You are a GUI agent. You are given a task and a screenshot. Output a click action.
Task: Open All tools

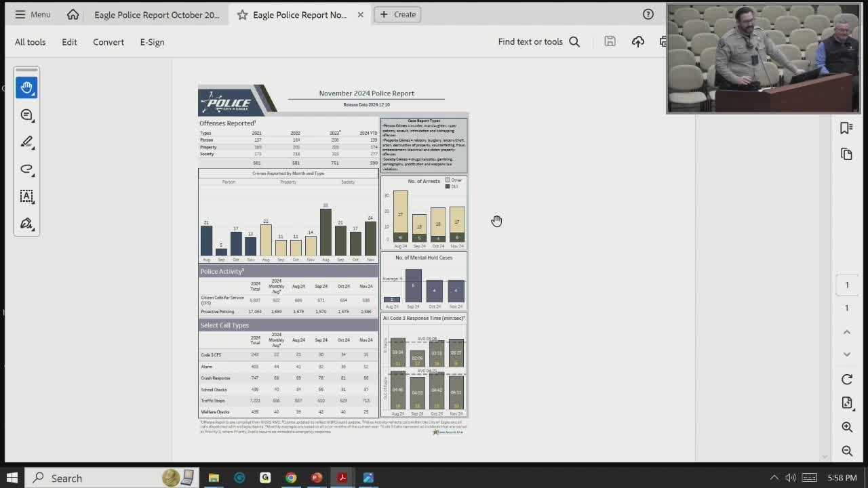click(x=31, y=42)
